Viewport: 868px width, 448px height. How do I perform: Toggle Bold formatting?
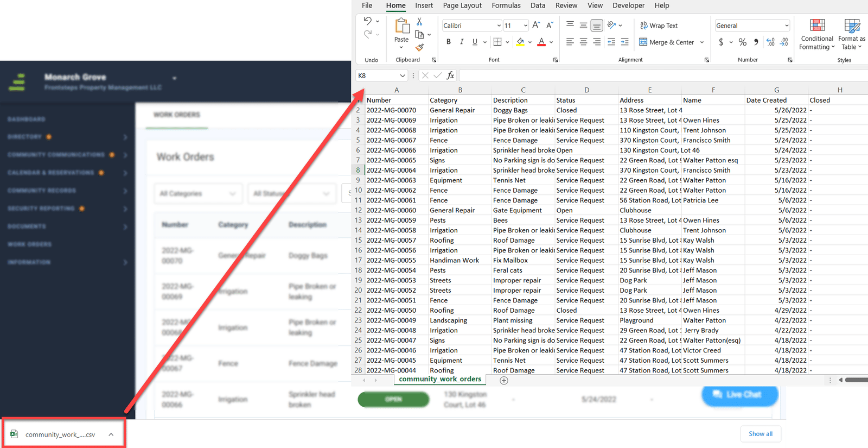(x=449, y=42)
